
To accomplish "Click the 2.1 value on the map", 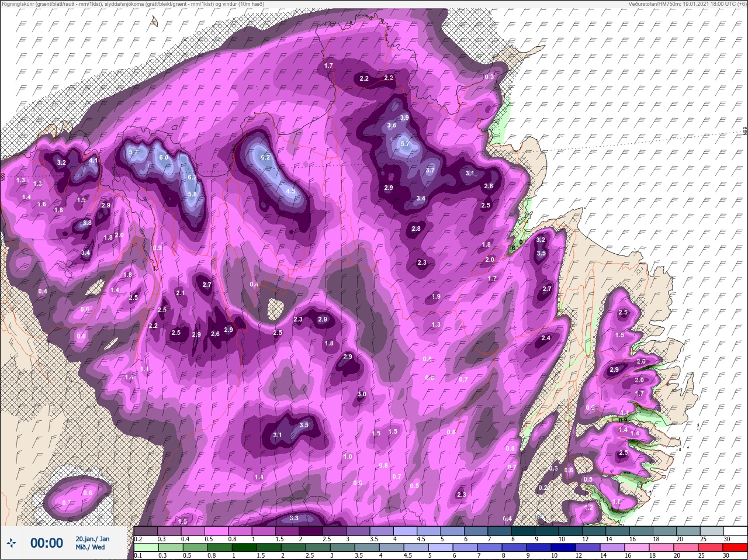I will [x=181, y=293].
